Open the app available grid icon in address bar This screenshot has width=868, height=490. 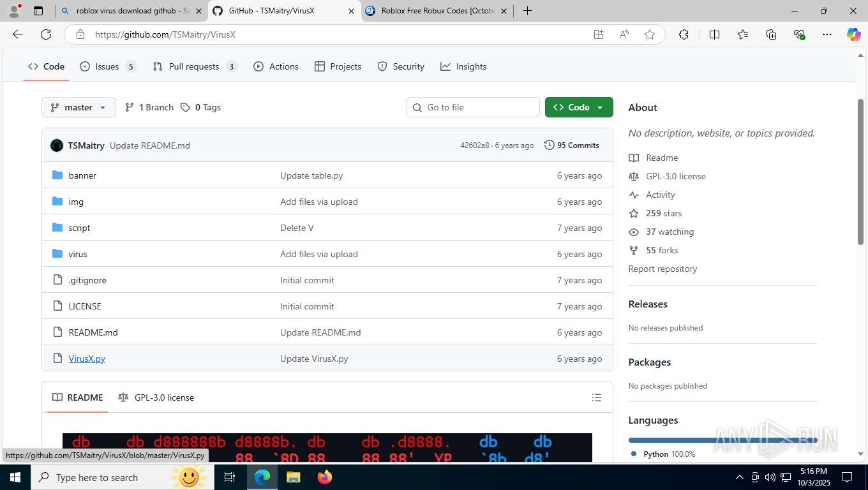599,34
